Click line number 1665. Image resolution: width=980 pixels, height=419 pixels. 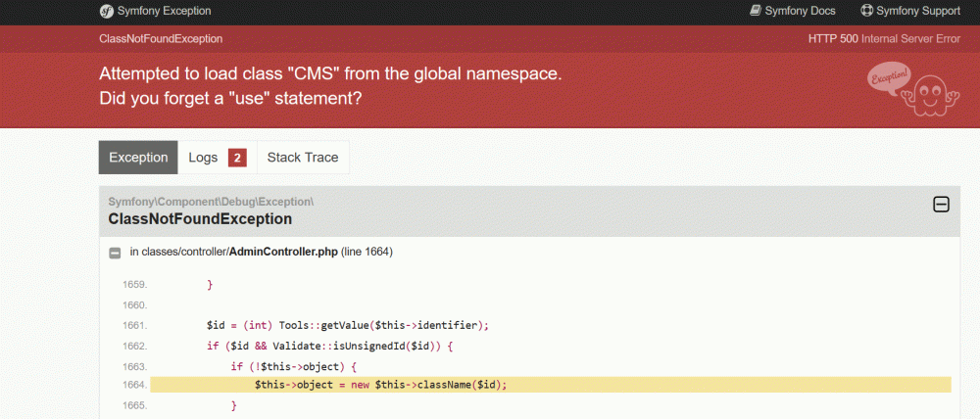tap(134, 405)
